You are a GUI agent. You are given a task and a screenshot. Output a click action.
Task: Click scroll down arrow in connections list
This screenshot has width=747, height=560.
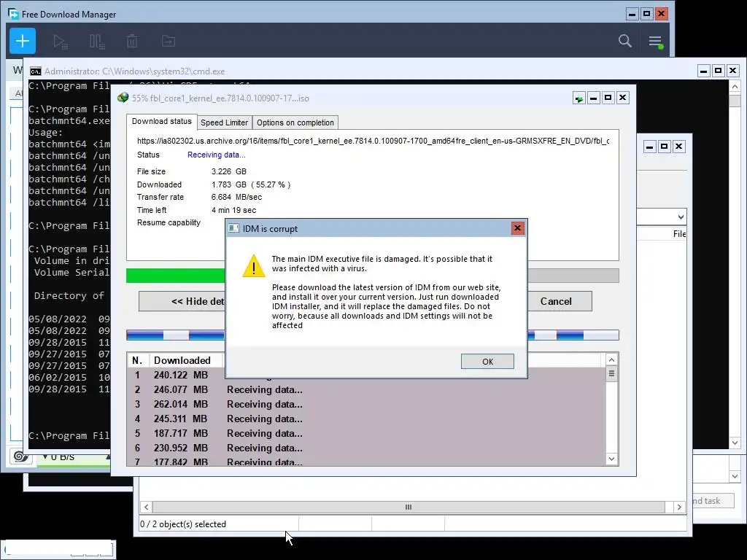point(612,459)
